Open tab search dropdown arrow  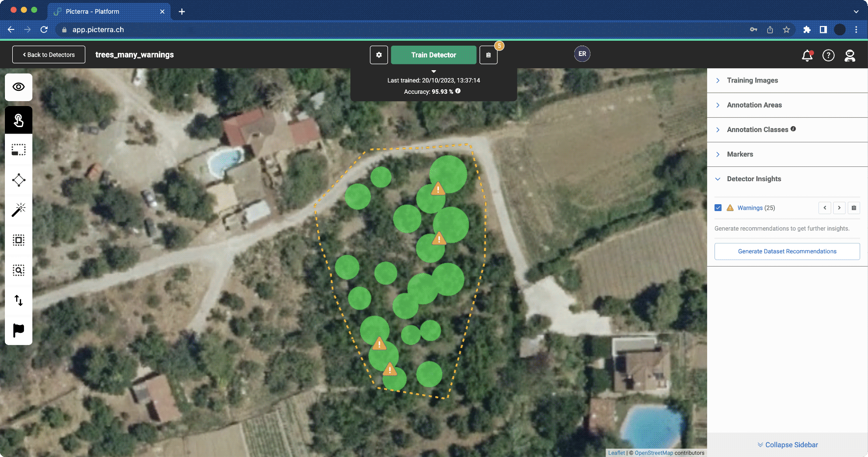pyautogui.click(x=856, y=11)
